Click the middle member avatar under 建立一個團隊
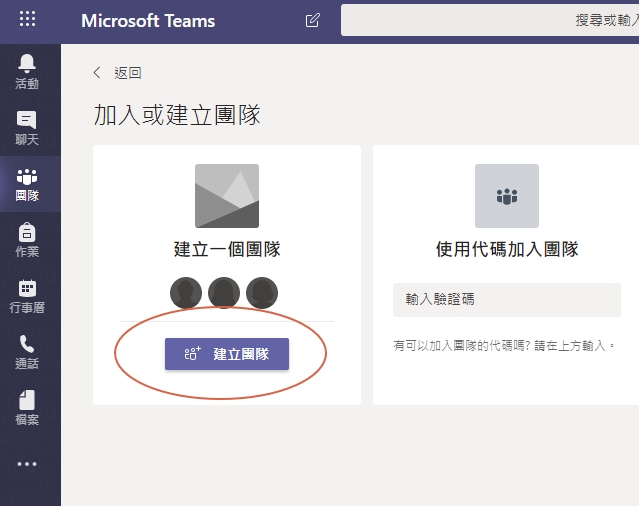This screenshot has height=506, width=639. (224, 293)
